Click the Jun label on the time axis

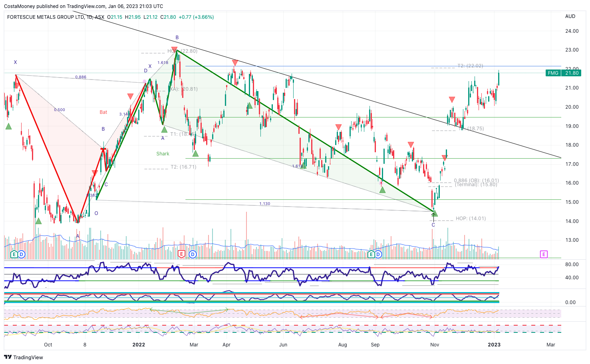pos(283,345)
